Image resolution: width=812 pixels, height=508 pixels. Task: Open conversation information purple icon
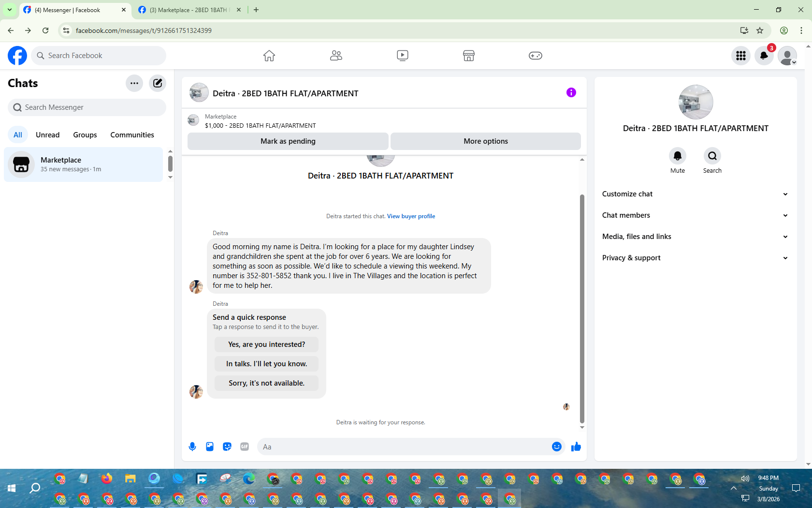(x=571, y=92)
